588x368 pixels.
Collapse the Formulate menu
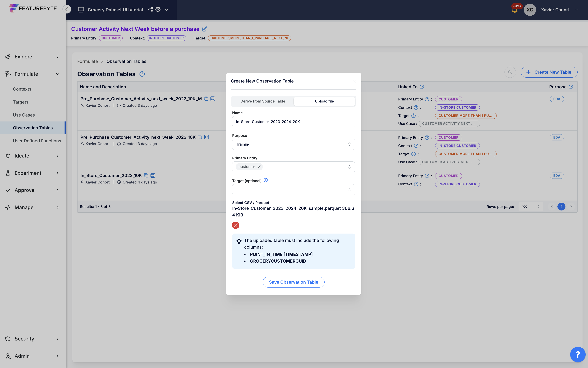[33, 74]
